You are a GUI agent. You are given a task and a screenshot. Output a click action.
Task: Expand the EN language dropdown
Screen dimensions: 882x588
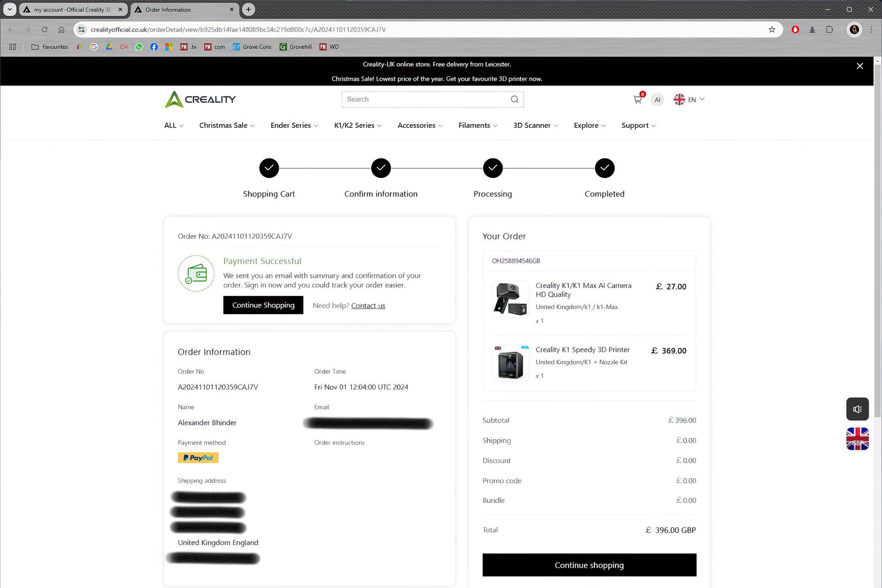(689, 99)
